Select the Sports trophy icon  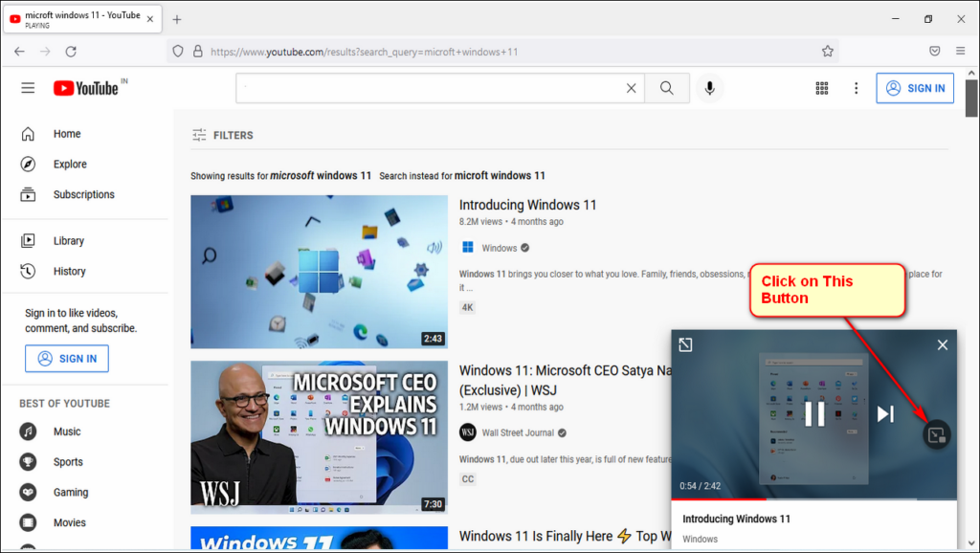tap(28, 462)
